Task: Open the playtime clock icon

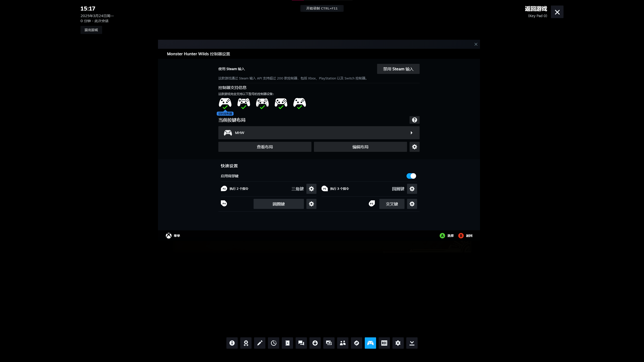Action: 273,343
